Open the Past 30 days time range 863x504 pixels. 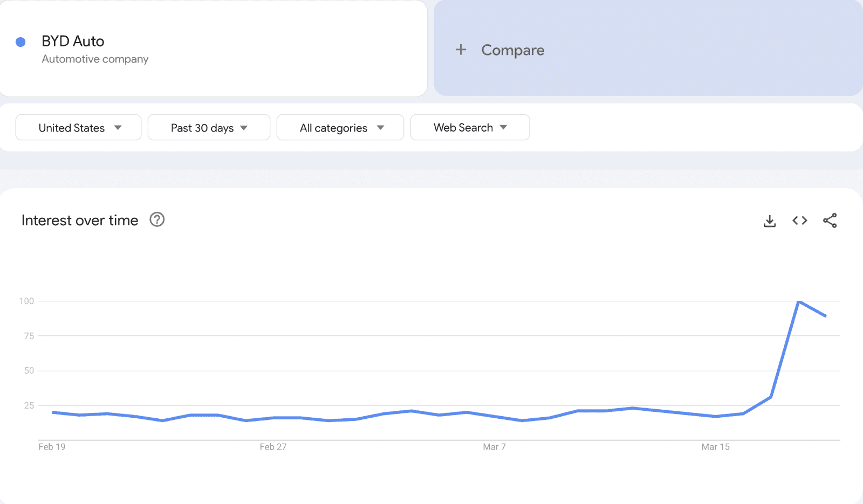click(209, 127)
